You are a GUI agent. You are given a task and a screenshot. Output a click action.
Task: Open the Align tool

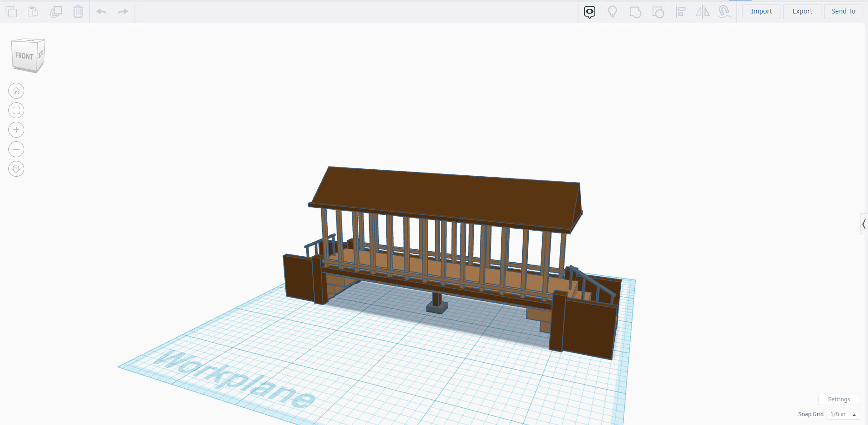coord(681,12)
